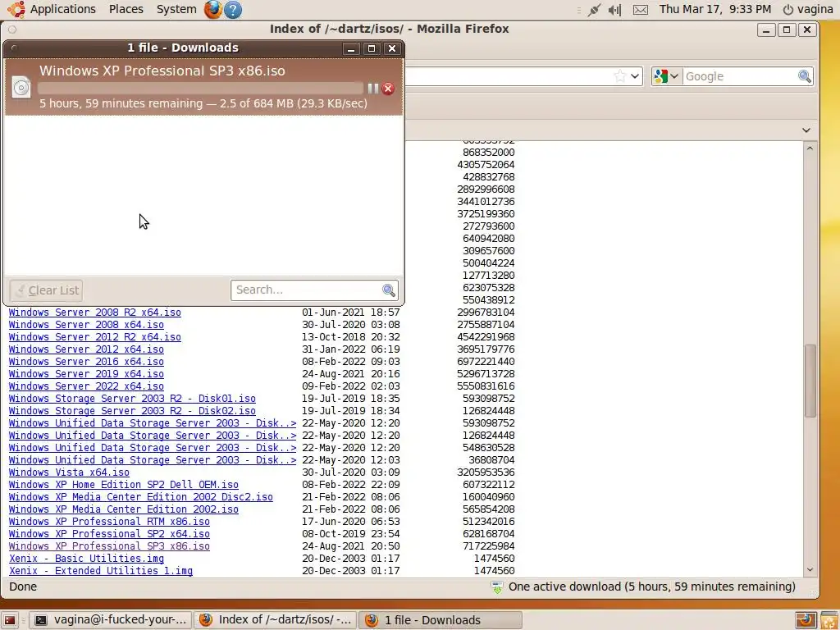This screenshot has width=840, height=630.
Task: Open Windows Server 2016 x64.iso link
Action: (x=86, y=362)
